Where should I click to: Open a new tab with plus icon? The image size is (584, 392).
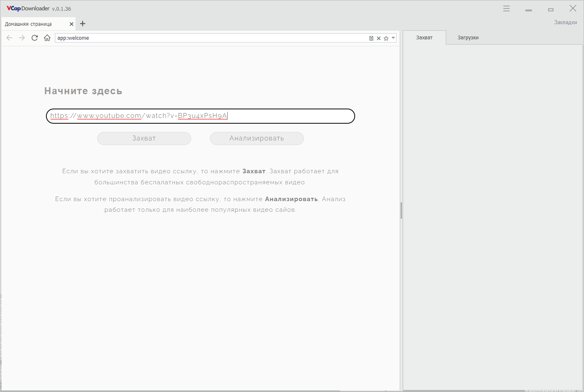[82, 24]
